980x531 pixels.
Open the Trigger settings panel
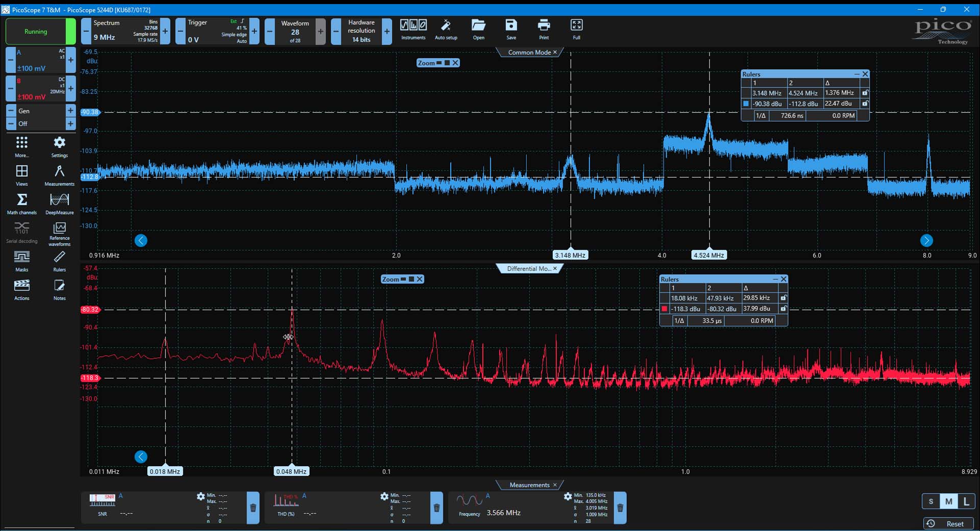click(x=217, y=31)
